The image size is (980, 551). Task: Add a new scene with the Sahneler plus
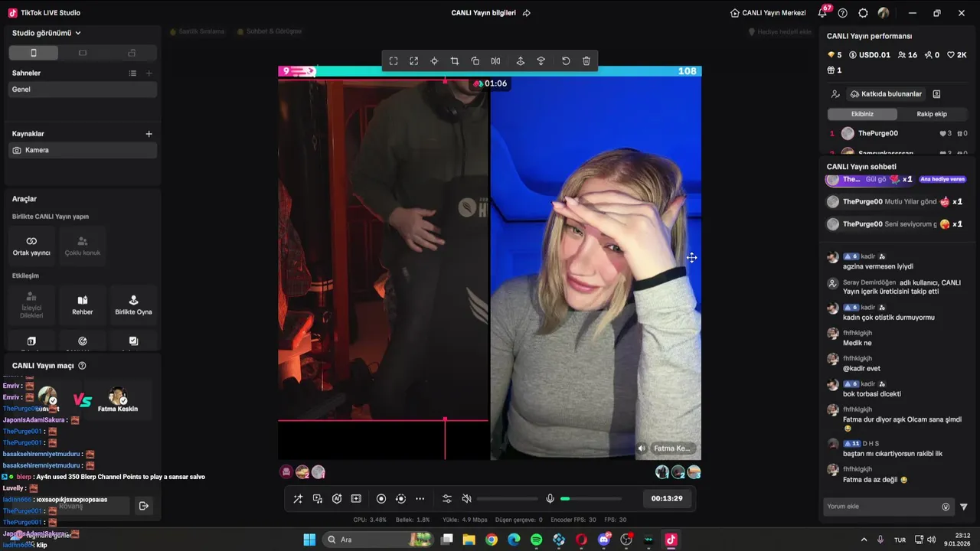pos(149,73)
